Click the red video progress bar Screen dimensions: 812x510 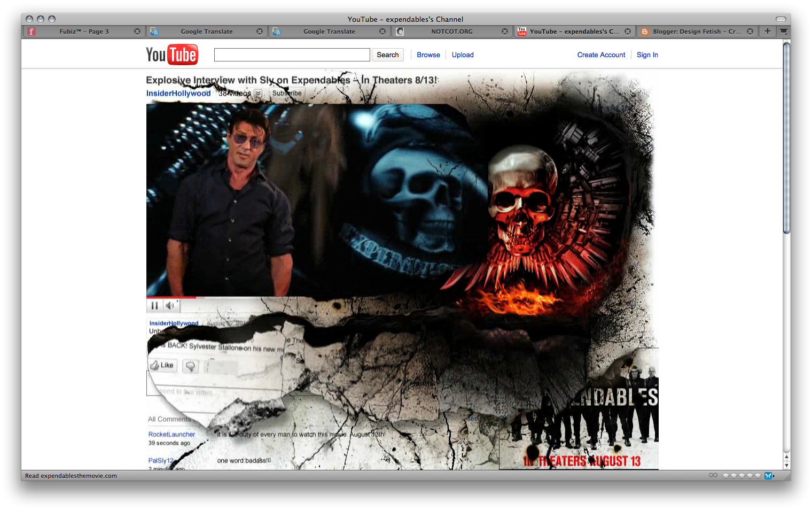tap(171, 297)
